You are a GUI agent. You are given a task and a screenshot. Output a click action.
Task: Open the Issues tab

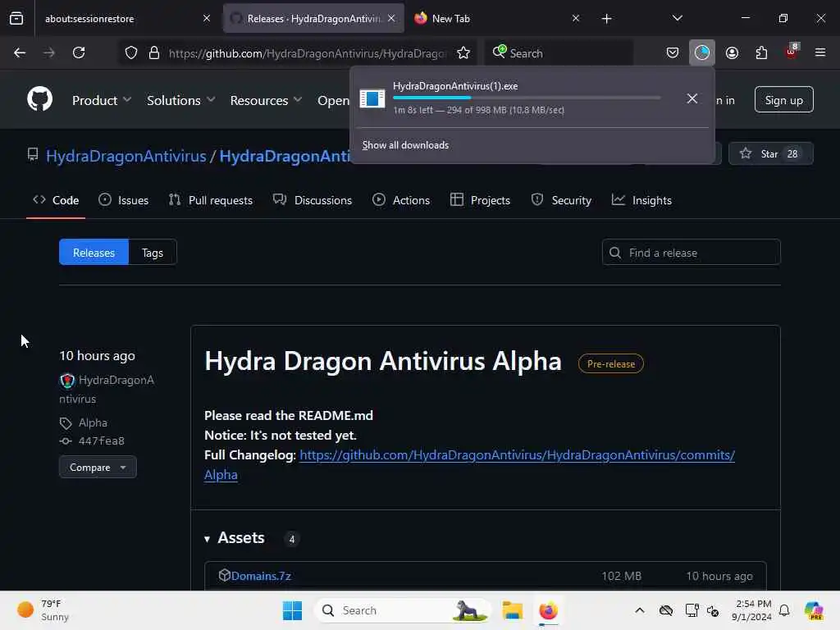tap(123, 200)
